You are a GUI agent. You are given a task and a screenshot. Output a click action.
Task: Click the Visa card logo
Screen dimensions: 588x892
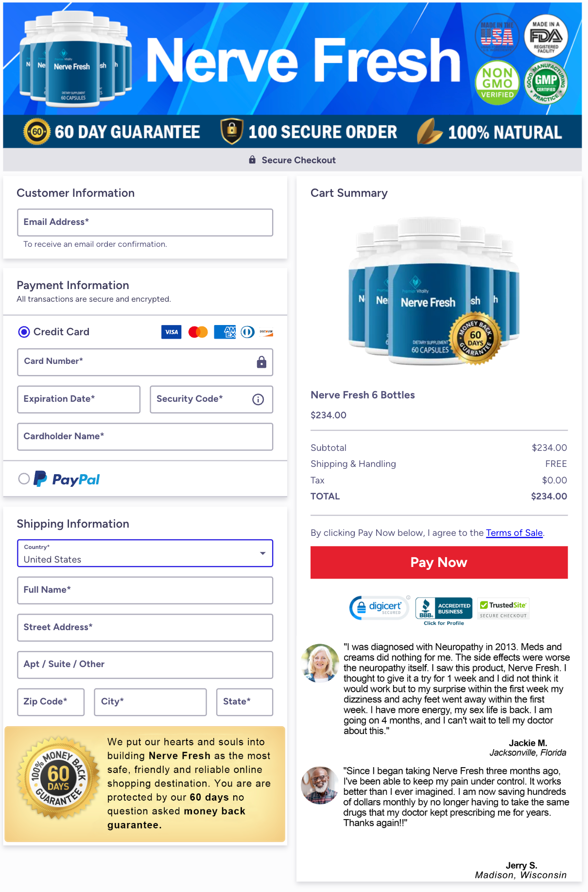click(171, 332)
